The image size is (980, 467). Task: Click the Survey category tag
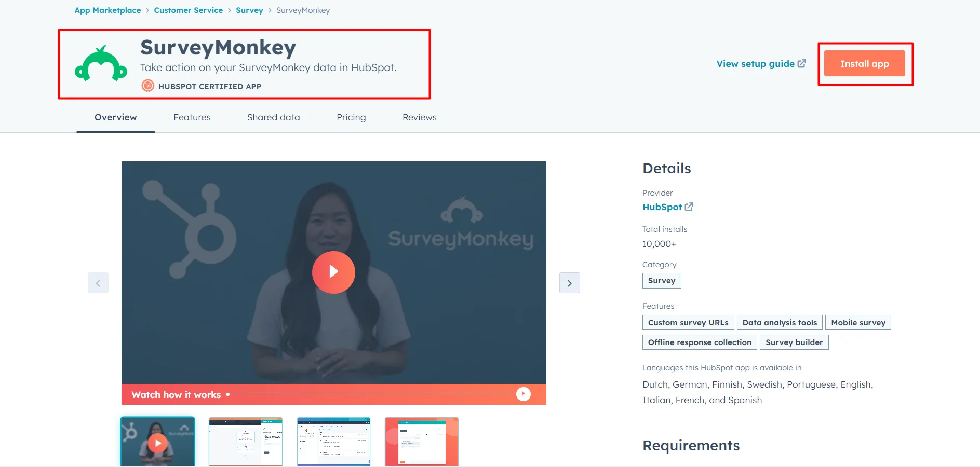pyautogui.click(x=662, y=281)
